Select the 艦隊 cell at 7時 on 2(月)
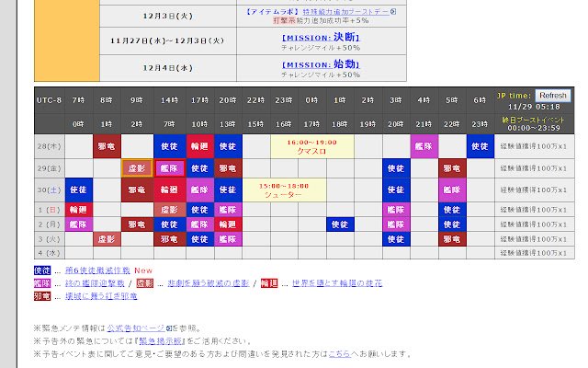Viewport: 588px width, 368px height. pos(78,224)
